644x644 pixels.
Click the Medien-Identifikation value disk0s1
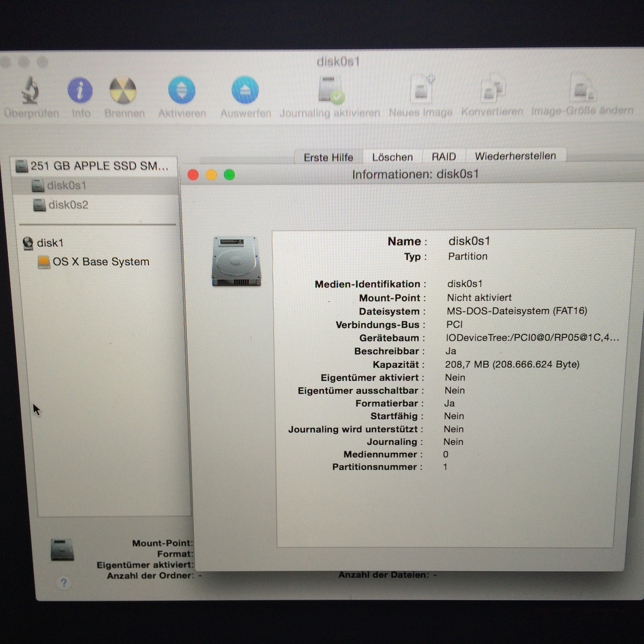[465, 284]
